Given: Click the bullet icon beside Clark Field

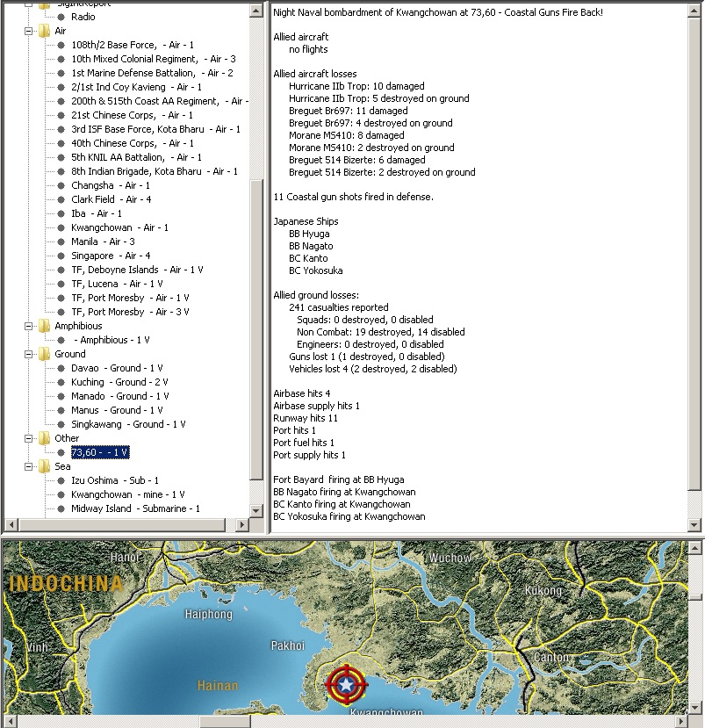Looking at the screenshot, I should point(61,199).
